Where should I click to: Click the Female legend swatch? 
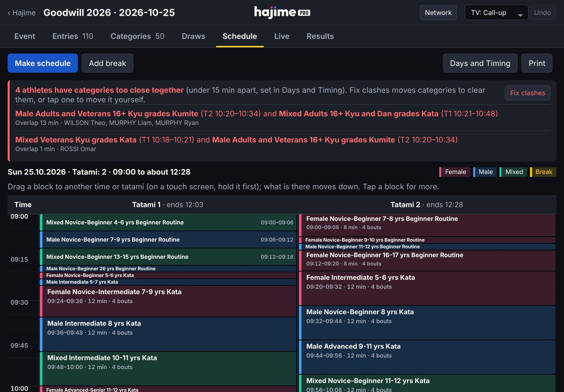pos(454,172)
